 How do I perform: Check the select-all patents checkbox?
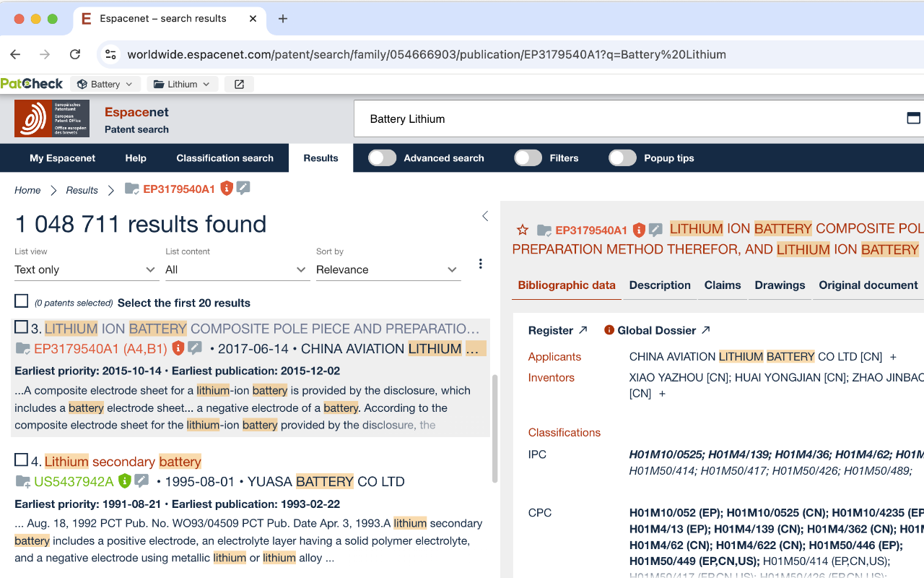coord(22,301)
